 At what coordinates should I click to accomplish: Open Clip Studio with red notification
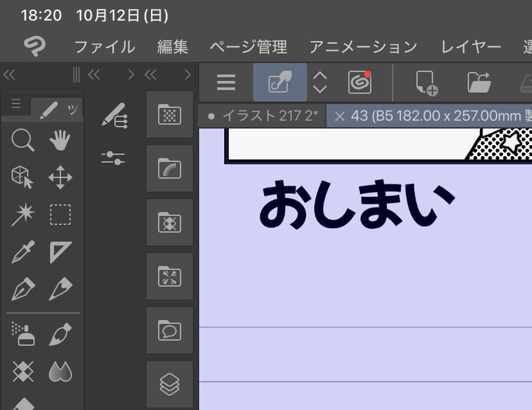coord(360,82)
